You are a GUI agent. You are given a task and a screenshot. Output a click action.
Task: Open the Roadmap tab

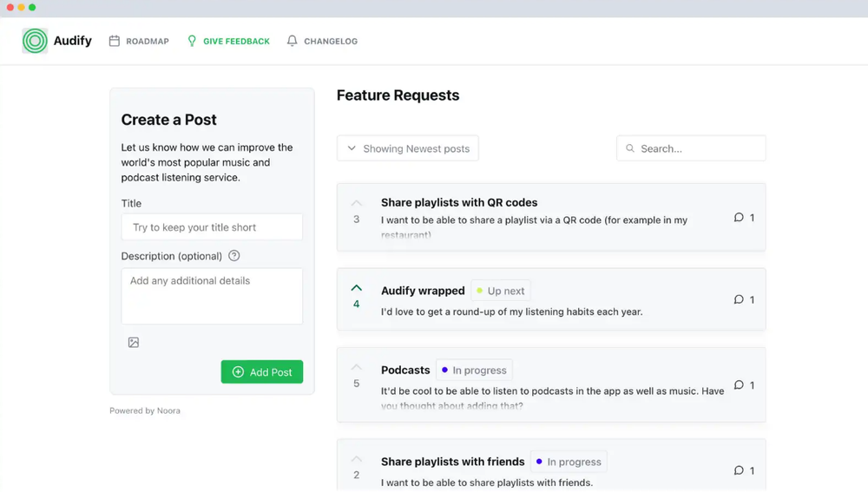(x=139, y=41)
